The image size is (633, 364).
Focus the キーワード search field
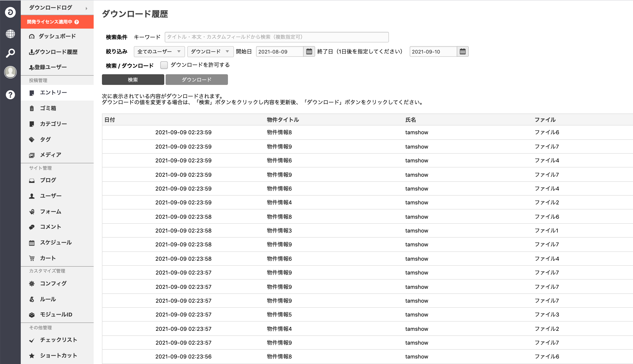[x=277, y=37]
